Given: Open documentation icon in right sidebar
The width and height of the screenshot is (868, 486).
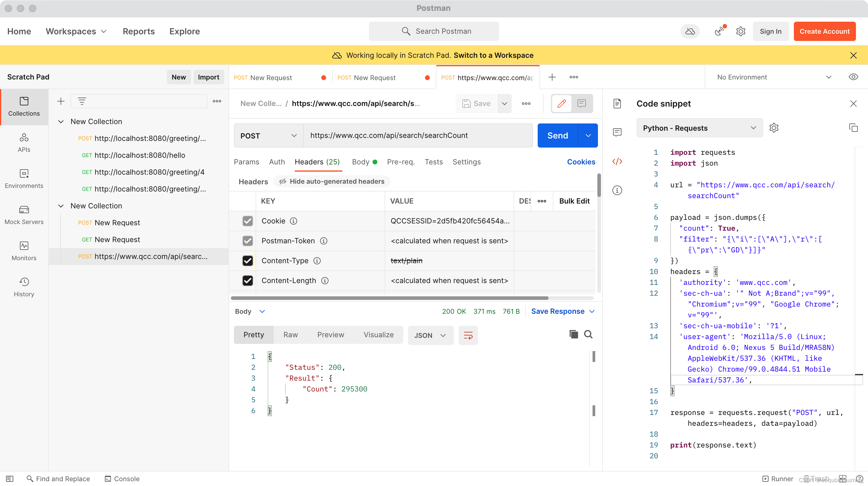Looking at the screenshot, I should pos(617,103).
